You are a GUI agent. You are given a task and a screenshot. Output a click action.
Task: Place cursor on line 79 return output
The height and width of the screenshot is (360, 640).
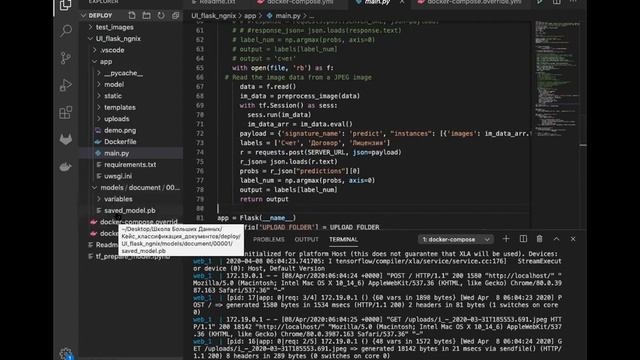coord(264,199)
